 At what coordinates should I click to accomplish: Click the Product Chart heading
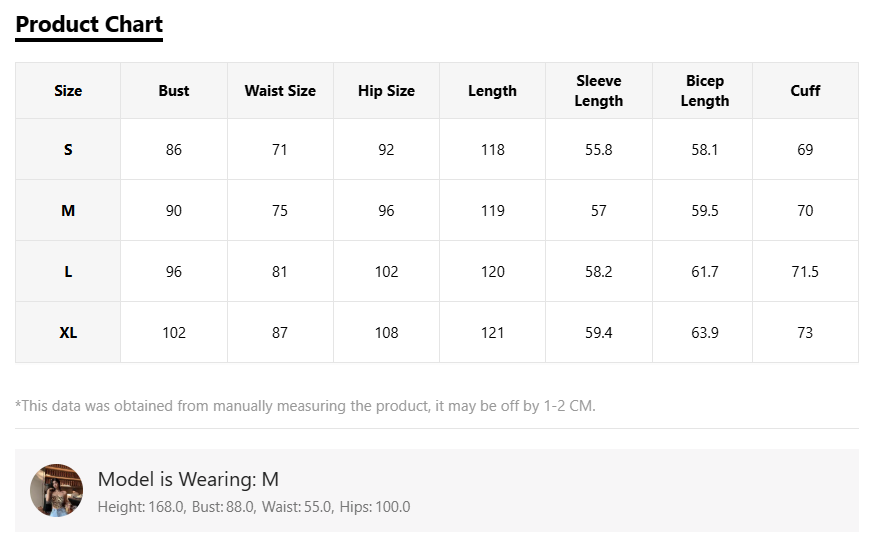pos(89,25)
